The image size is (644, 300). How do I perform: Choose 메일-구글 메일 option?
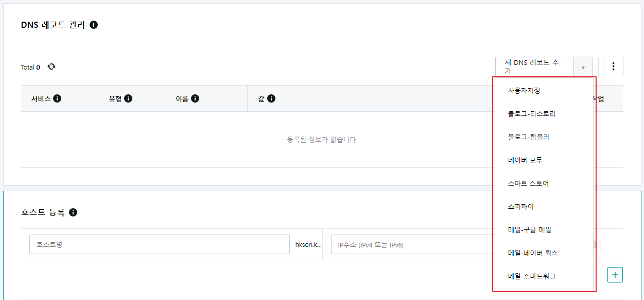(x=530, y=230)
